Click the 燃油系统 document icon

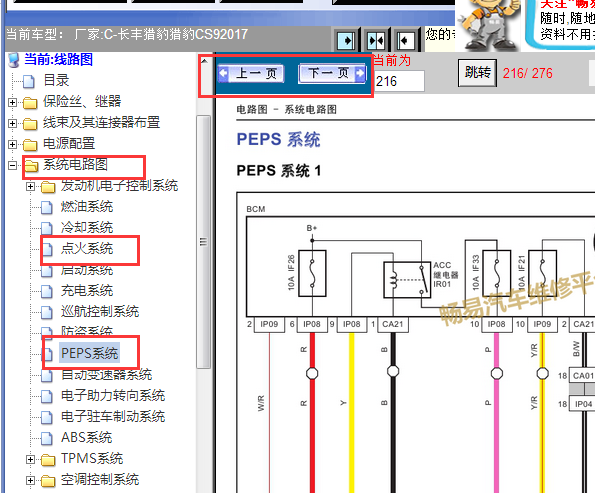(x=47, y=207)
